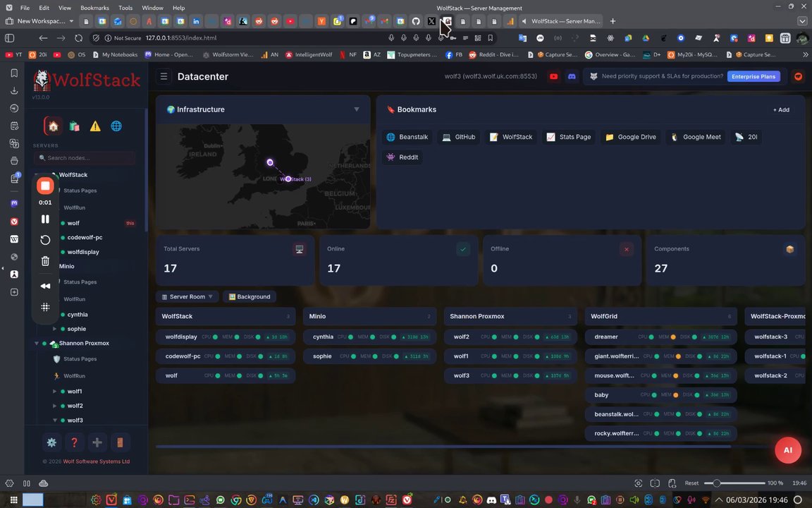Switch to the WolfStack — Server Management tab
Image resolution: width=812 pixels, height=508 pixels.
point(561,21)
